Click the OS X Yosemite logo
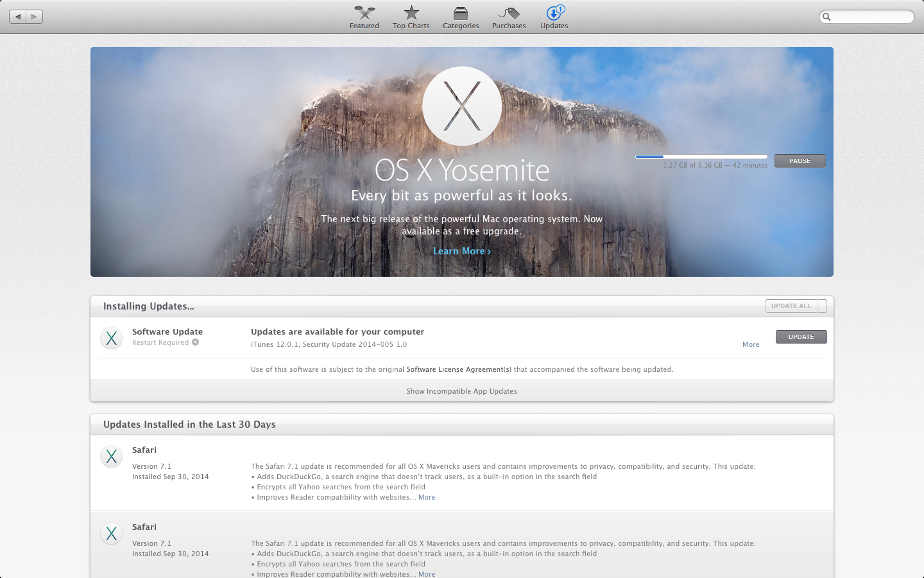The height and width of the screenshot is (578, 924). tap(462, 106)
